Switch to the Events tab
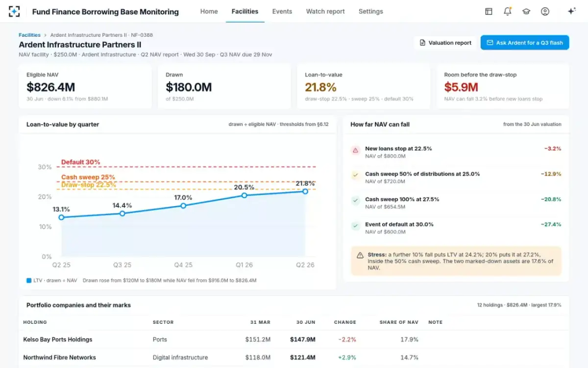 282,11
